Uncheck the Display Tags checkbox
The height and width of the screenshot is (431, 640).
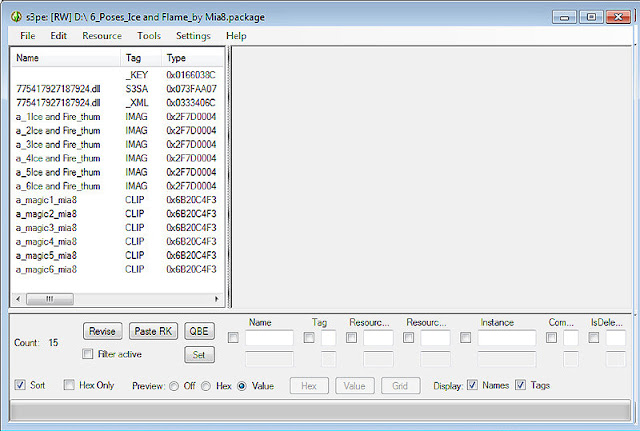coord(520,385)
